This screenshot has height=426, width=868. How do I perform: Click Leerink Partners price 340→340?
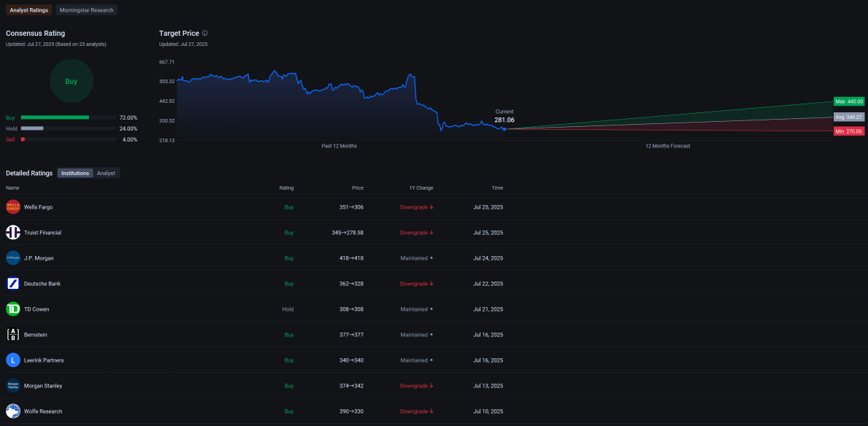tap(352, 360)
